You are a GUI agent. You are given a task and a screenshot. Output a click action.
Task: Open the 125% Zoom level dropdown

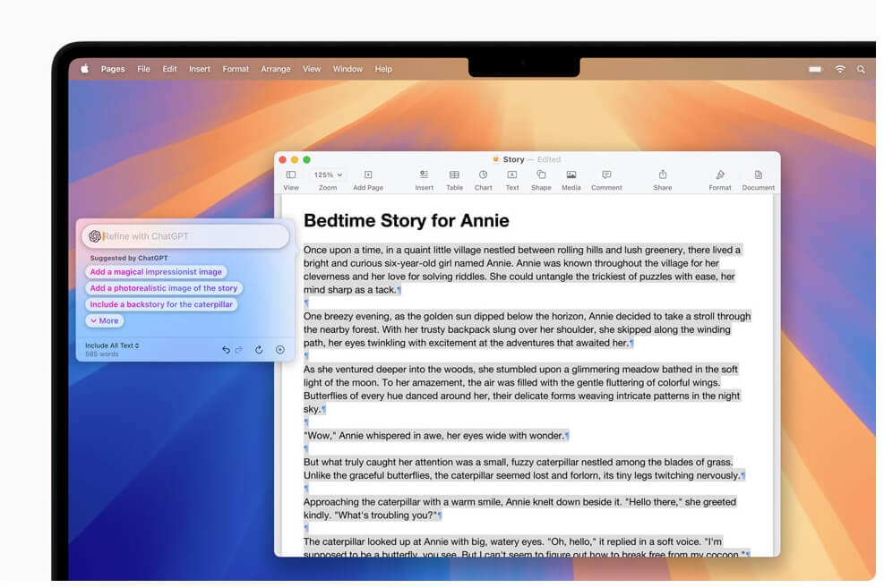[328, 175]
